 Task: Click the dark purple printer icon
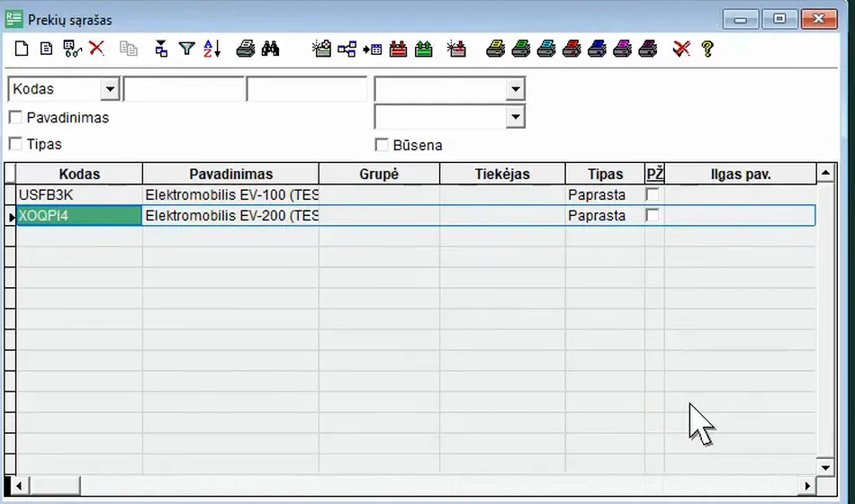[648, 49]
